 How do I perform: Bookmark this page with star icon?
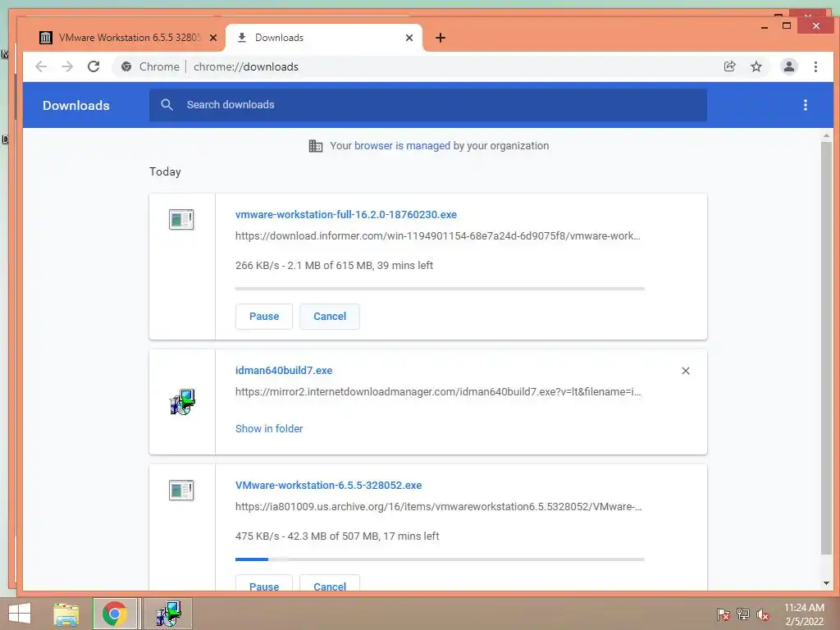(756, 66)
